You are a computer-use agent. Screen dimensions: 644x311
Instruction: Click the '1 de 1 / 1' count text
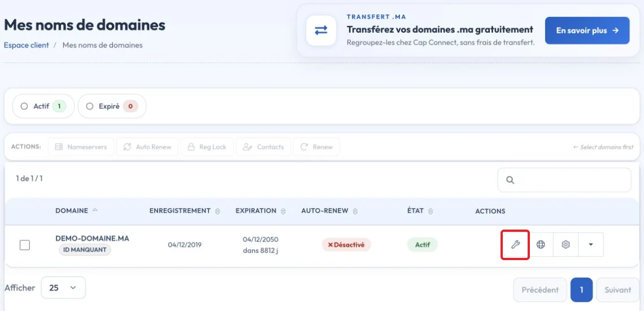[x=29, y=179]
